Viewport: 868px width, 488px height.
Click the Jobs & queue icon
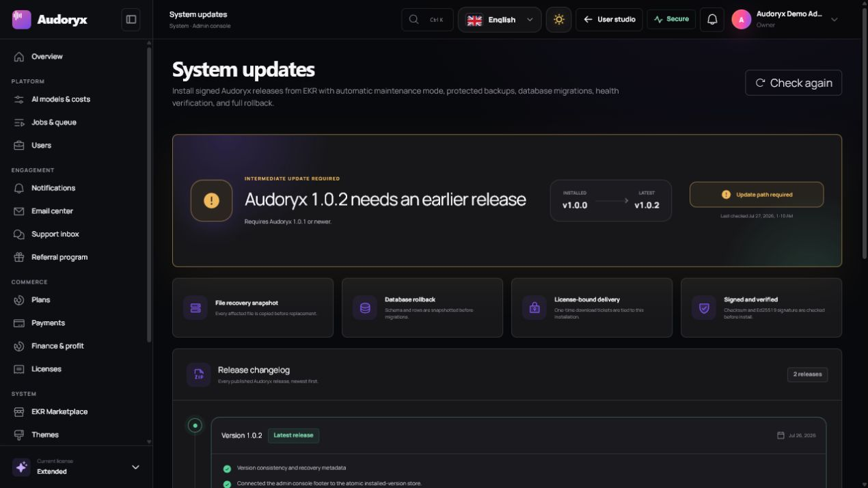[19, 122]
